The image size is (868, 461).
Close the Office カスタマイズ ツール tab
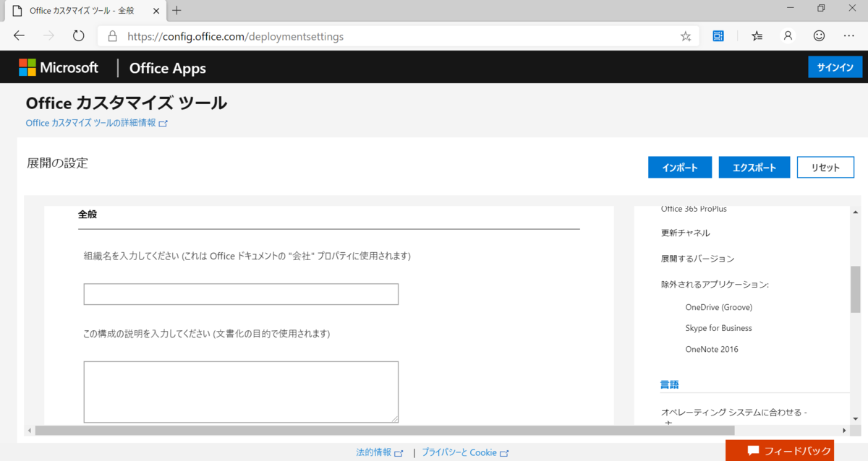point(158,11)
